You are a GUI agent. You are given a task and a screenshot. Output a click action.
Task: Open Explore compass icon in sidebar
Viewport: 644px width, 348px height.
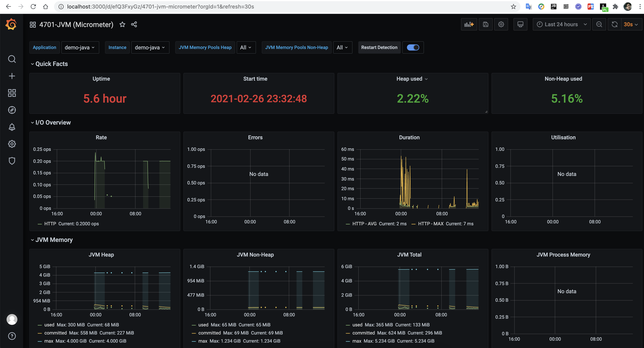pyautogui.click(x=12, y=110)
